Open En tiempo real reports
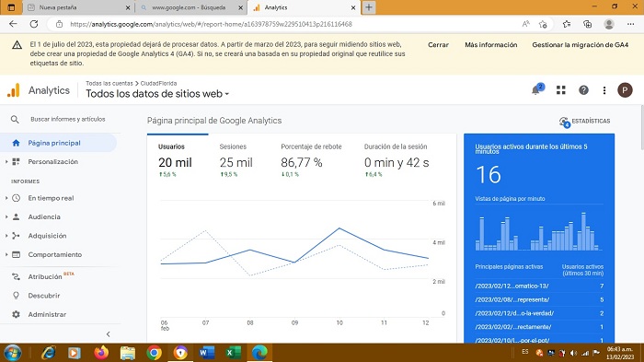This screenshot has width=644, height=362. pyautogui.click(x=51, y=198)
